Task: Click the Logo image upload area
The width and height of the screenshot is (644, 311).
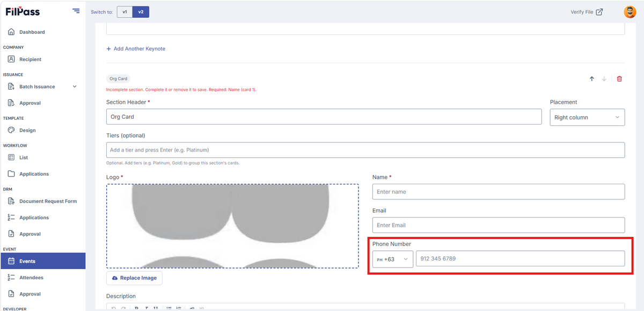Action: (232, 226)
